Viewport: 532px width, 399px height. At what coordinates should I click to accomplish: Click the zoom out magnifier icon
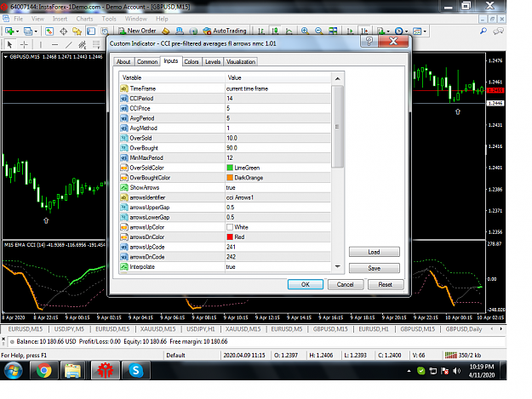(318, 31)
